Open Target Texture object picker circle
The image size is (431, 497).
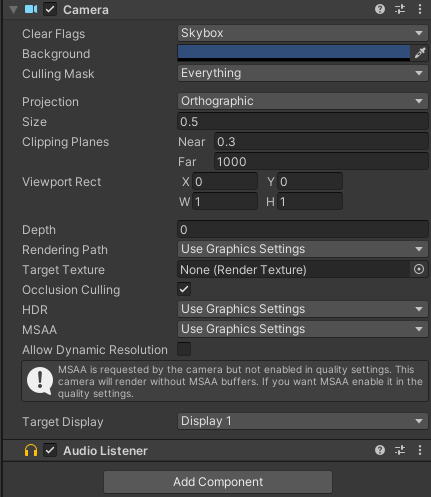tap(419, 269)
